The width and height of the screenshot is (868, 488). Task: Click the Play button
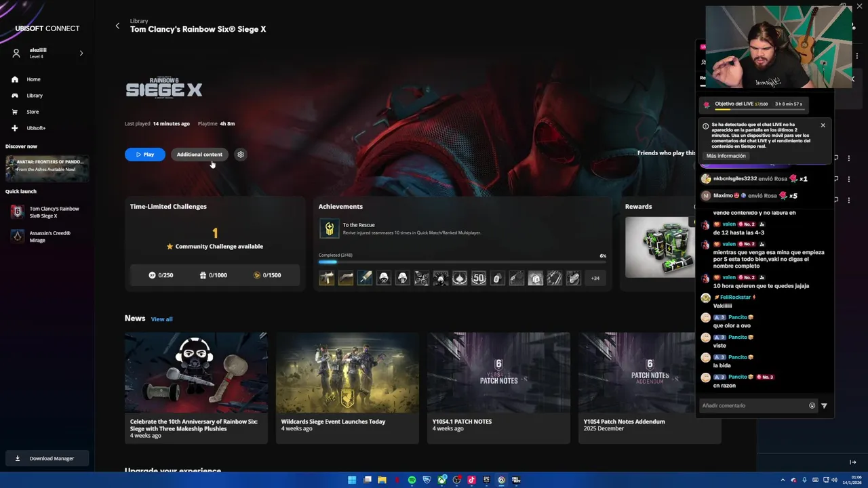144,155
